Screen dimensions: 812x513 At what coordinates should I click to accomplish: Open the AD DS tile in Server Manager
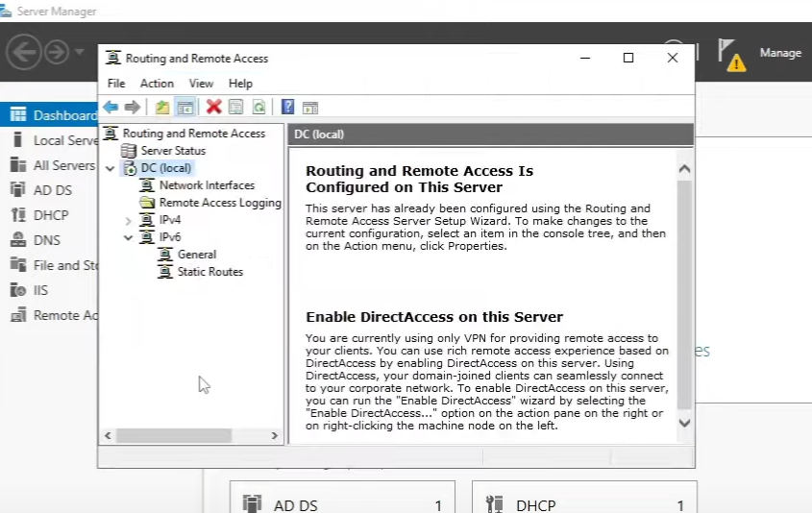pyautogui.click(x=342, y=498)
